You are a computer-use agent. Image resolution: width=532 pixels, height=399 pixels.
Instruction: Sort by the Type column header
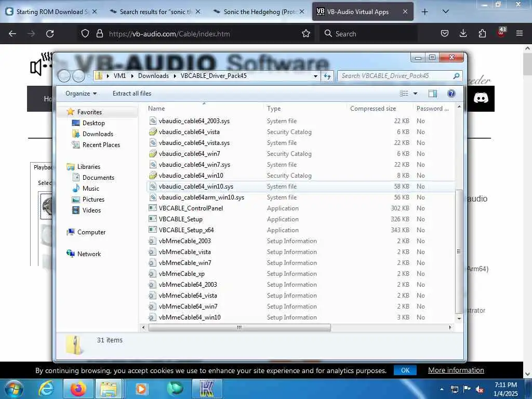(305, 109)
